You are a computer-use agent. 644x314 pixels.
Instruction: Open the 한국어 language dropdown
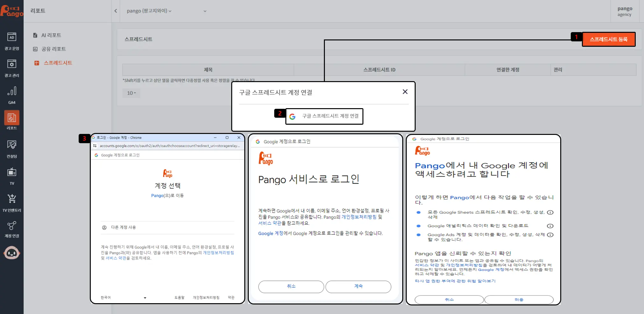click(123, 298)
